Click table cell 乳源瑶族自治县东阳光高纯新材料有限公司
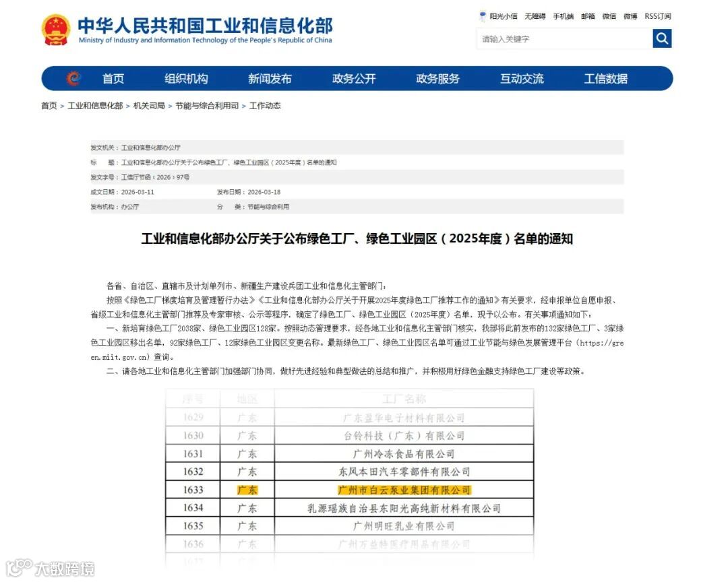The width and height of the screenshot is (728, 582). tap(404, 508)
